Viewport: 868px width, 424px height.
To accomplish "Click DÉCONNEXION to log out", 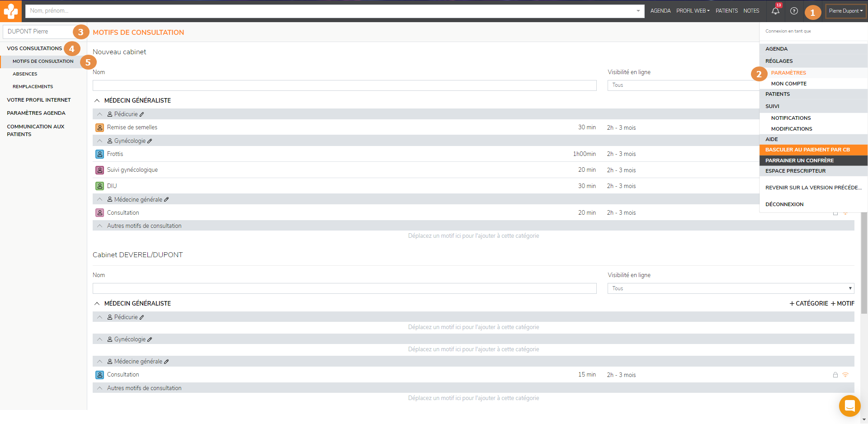I will [784, 204].
